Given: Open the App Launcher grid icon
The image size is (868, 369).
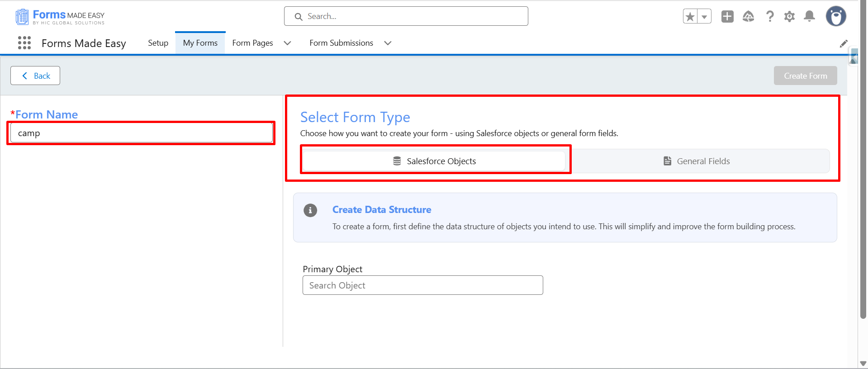Looking at the screenshot, I should (x=24, y=43).
